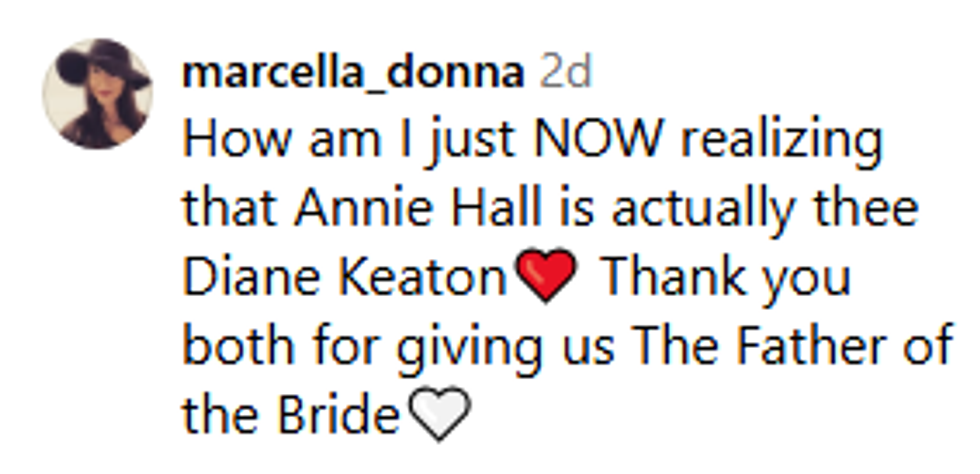Click marcella_donna's profile picture avatar
Viewport: 980px width, 474px height.
coord(97,93)
